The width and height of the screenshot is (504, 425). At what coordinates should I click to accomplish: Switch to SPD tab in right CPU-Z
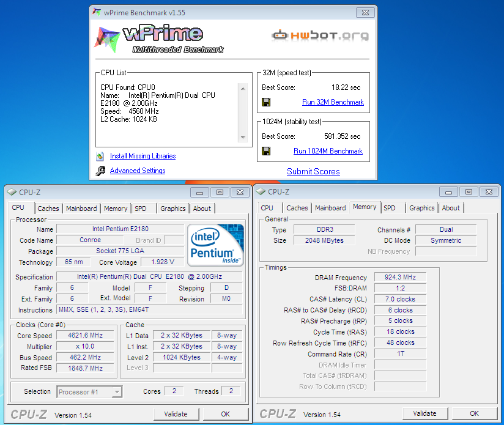tap(390, 208)
